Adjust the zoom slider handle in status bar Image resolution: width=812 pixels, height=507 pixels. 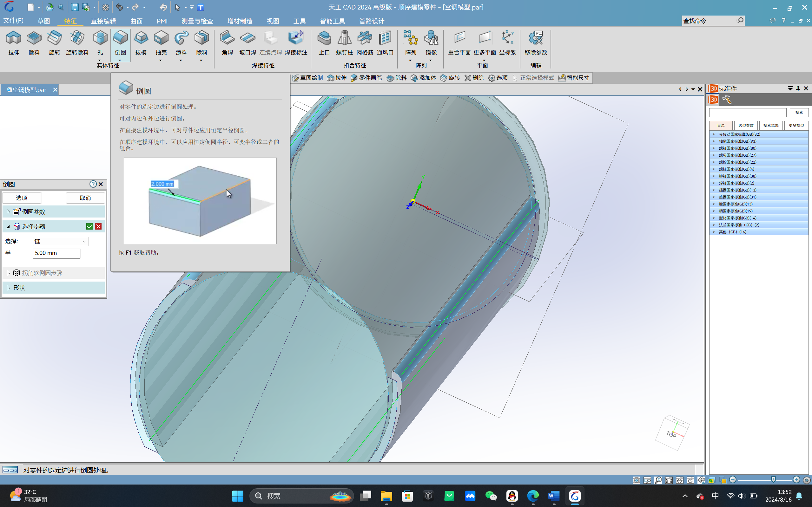tap(773, 480)
